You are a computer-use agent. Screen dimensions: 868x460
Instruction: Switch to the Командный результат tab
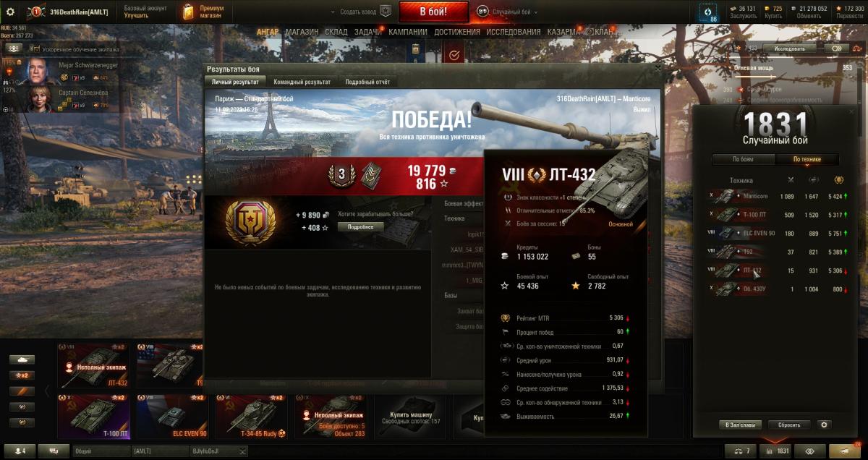coord(302,82)
